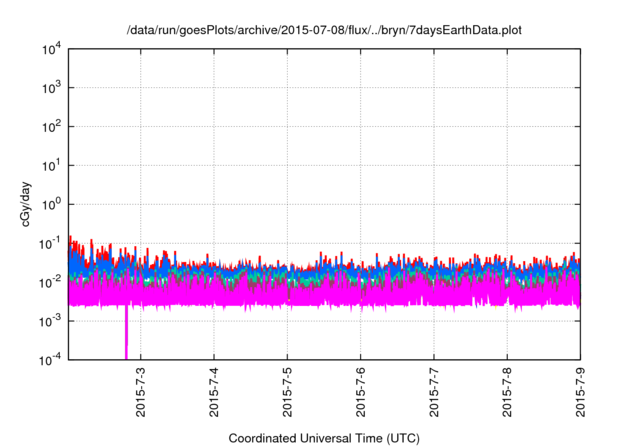
Task: Click the 2015-7-9 x-axis date label
Action: [580, 392]
